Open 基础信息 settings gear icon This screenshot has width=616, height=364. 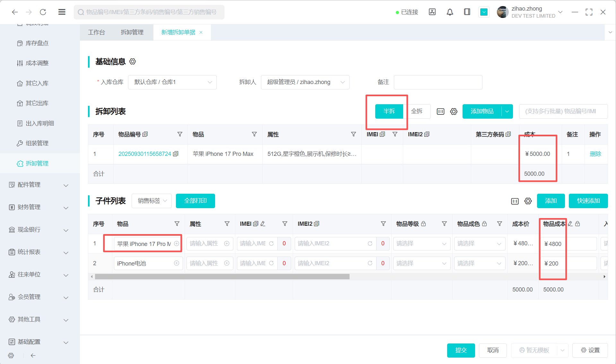point(133,62)
